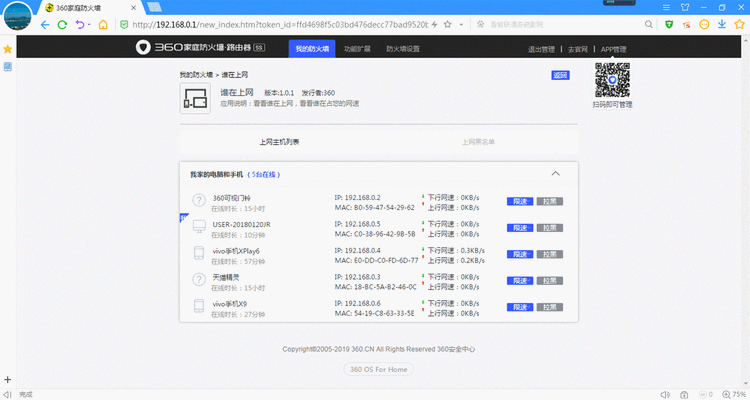
Task: Bookmark page with address bar star
Action: [448, 24]
